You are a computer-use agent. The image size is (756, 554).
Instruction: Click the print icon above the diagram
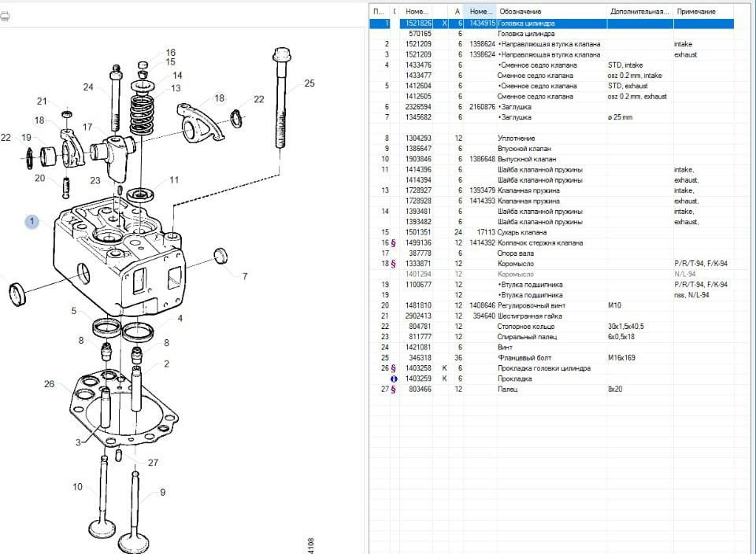(4, 15)
